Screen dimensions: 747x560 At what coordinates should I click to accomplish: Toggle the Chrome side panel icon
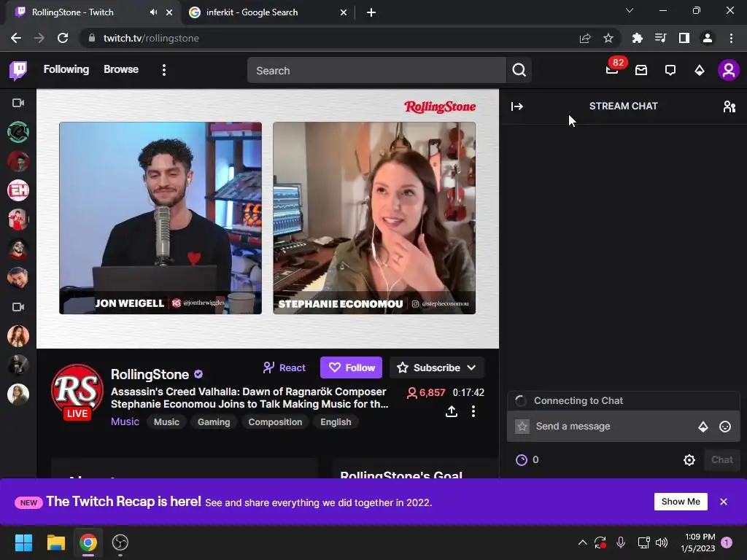(x=684, y=38)
